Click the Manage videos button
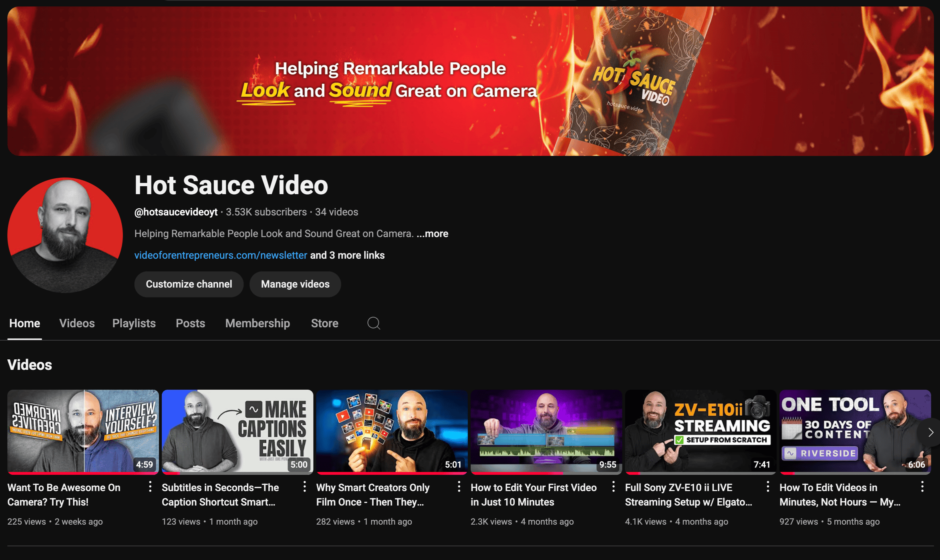The image size is (940, 560). (x=295, y=284)
